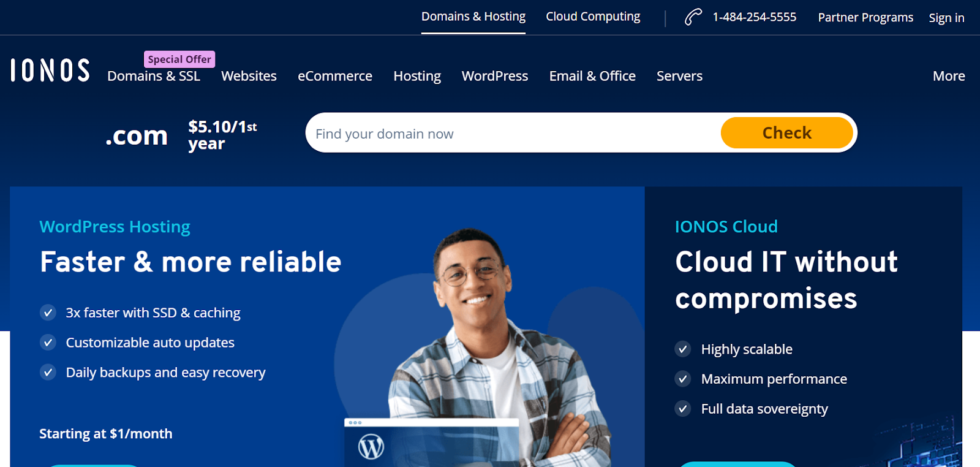Click the WordPress logo icon
The image size is (980, 467).
pyautogui.click(x=371, y=447)
